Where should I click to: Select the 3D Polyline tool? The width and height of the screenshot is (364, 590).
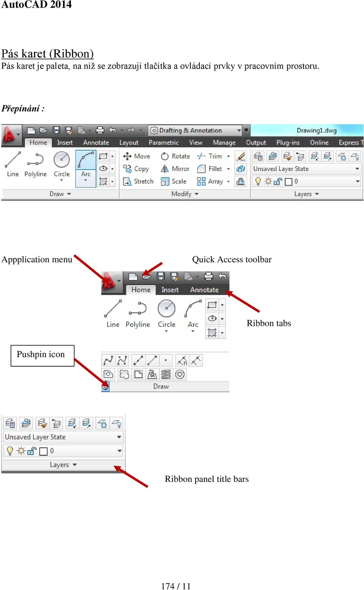coord(152,375)
